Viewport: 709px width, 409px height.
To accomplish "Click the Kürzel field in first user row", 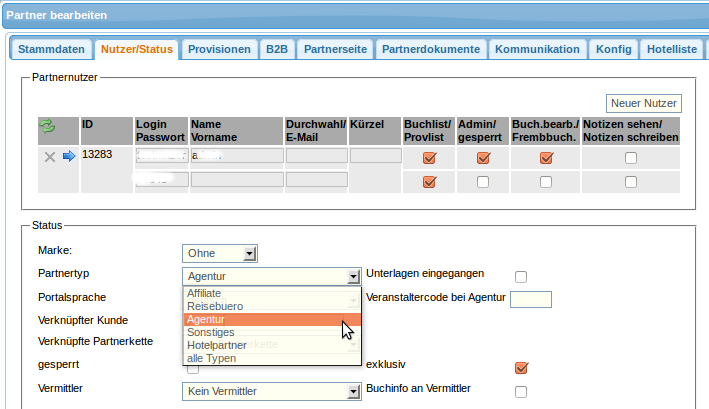I will [x=374, y=156].
